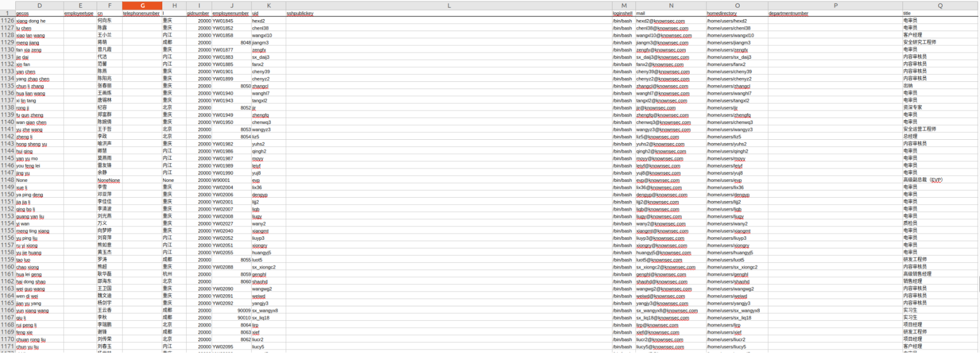Select entire column Q via header
This screenshot has width=980, height=353.
coord(940,5)
